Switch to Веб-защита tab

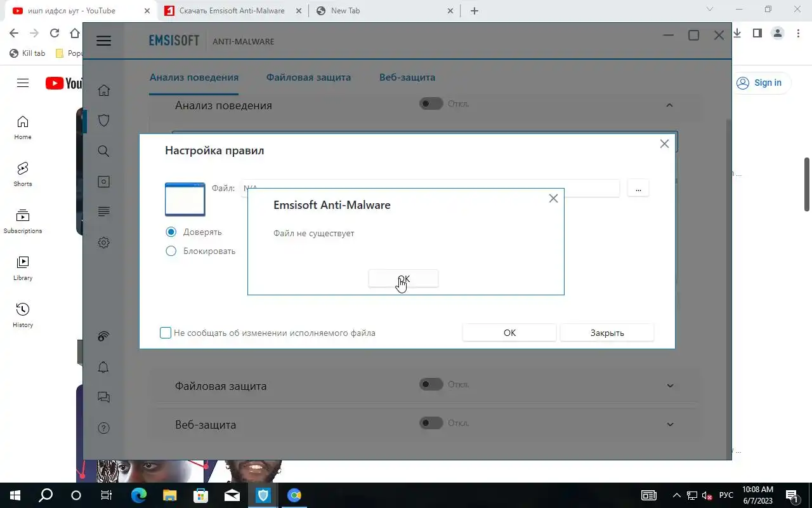407,77
